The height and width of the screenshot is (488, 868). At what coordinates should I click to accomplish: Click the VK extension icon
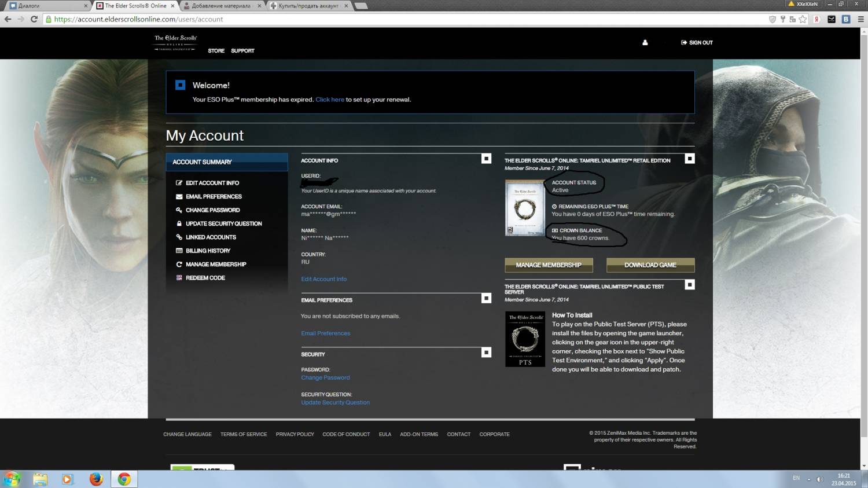[846, 19]
